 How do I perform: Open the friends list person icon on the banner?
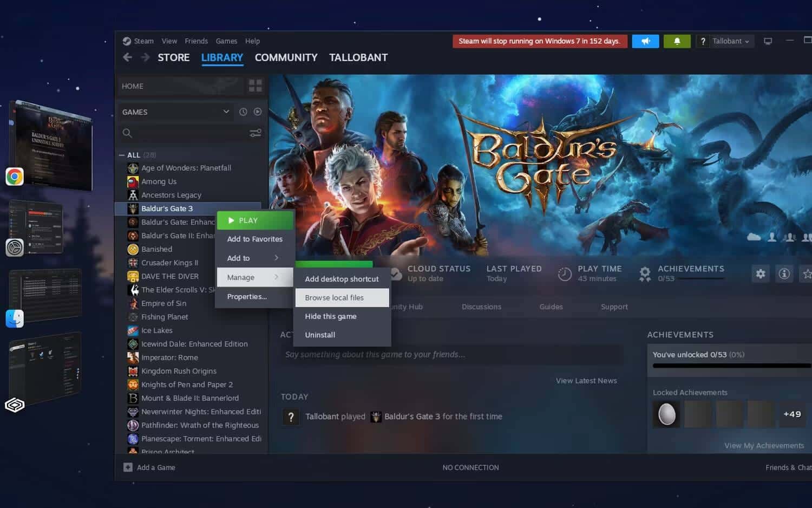coord(771,237)
